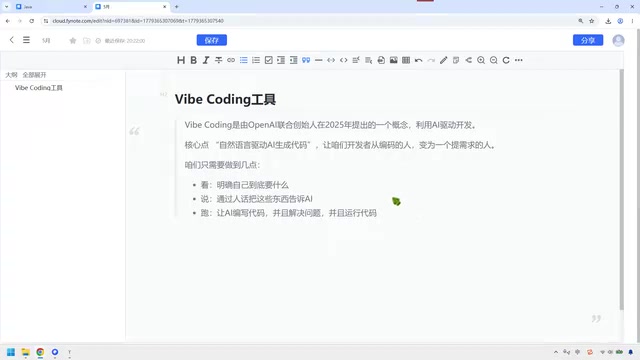This screenshot has width=640, height=360.
Task: Switch to the Java browser tab
Action: 51,7
